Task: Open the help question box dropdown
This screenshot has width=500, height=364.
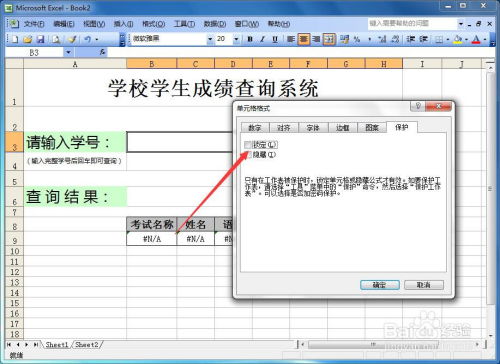Action: click(x=461, y=24)
